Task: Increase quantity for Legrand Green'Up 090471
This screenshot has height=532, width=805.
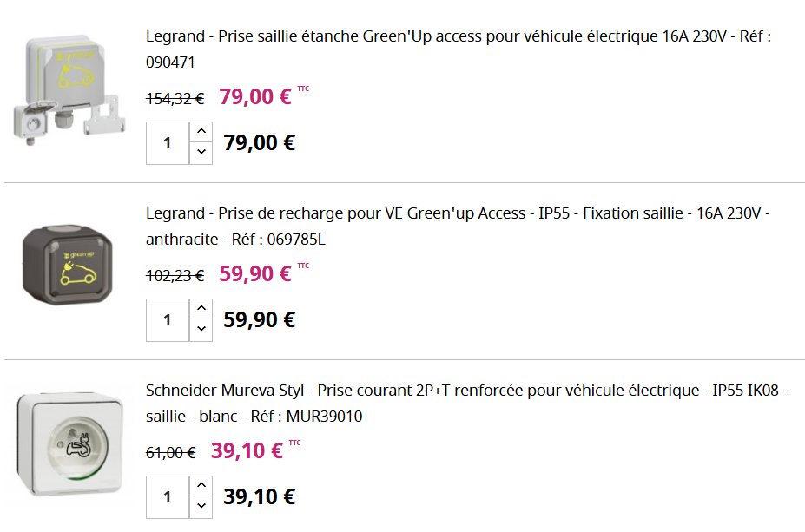Action: click(x=201, y=132)
